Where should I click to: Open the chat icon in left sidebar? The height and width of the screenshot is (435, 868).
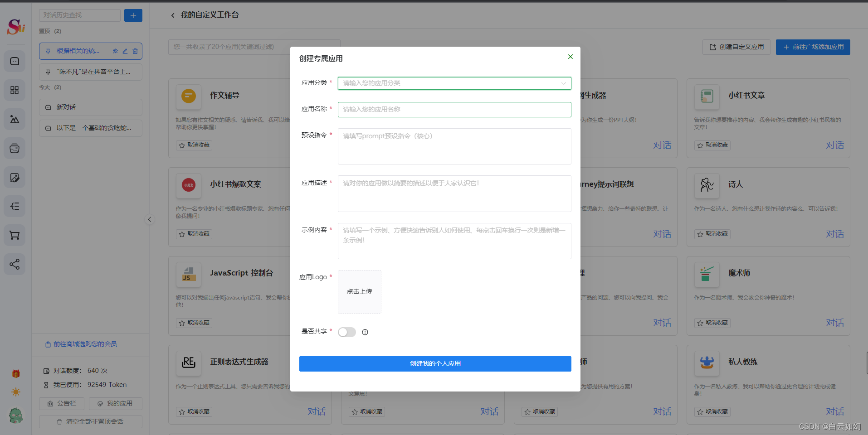(x=15, y=61)
